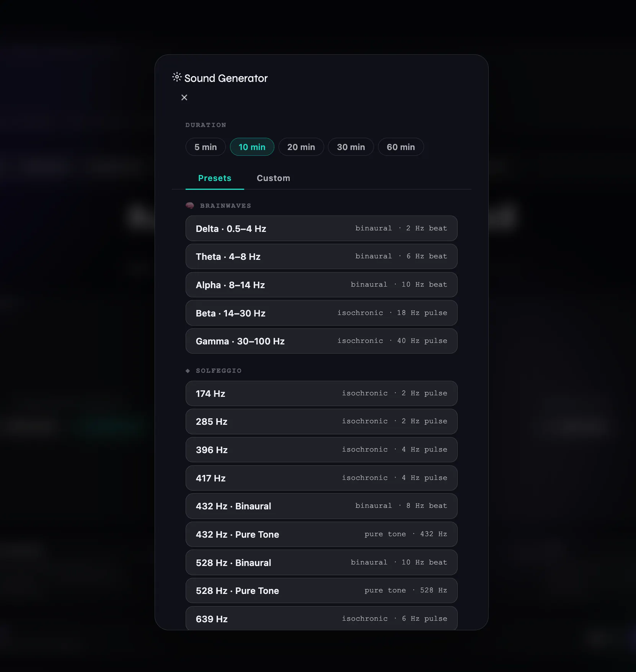Start the 528 Hz Binaural preset
The image size is (636, 672).
321,563
